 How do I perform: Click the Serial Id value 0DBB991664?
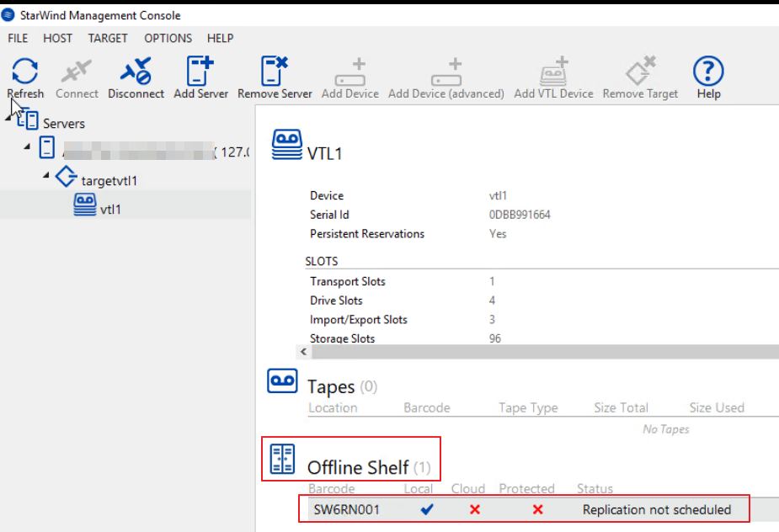(x=520, y=215)
